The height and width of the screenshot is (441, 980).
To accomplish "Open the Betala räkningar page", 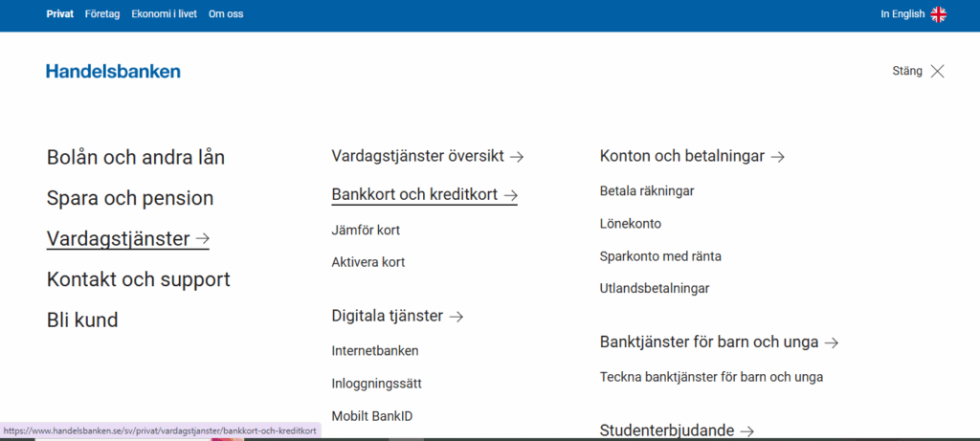I will [x=647, y=190].
